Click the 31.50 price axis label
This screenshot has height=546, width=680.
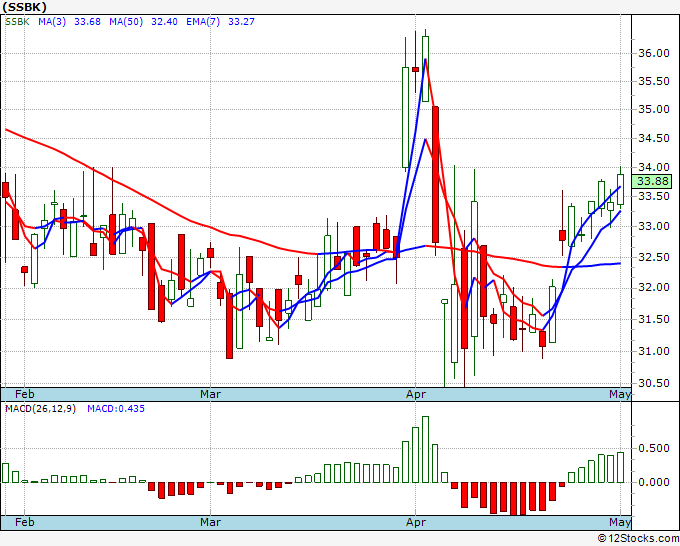(654, 320)
